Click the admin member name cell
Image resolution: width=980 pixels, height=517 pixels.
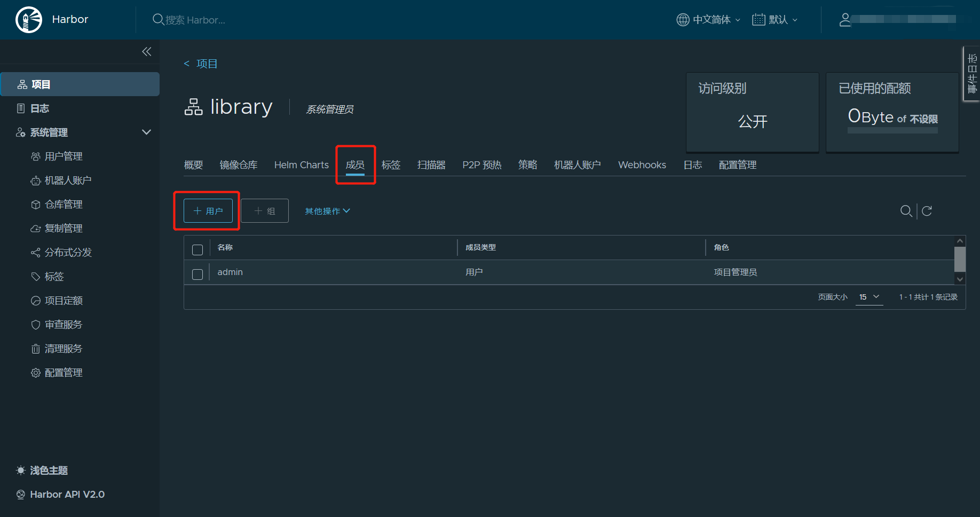point(230,272)
